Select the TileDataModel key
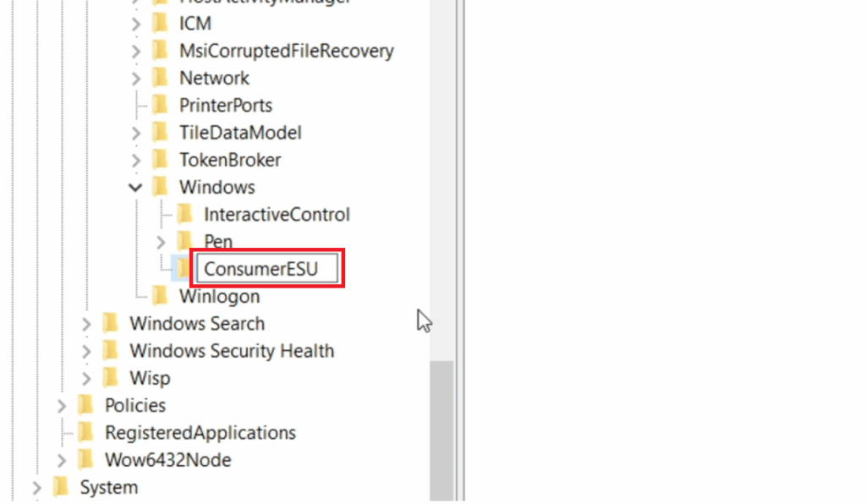This screenshot has width=866, height=504. coord(240,133)
